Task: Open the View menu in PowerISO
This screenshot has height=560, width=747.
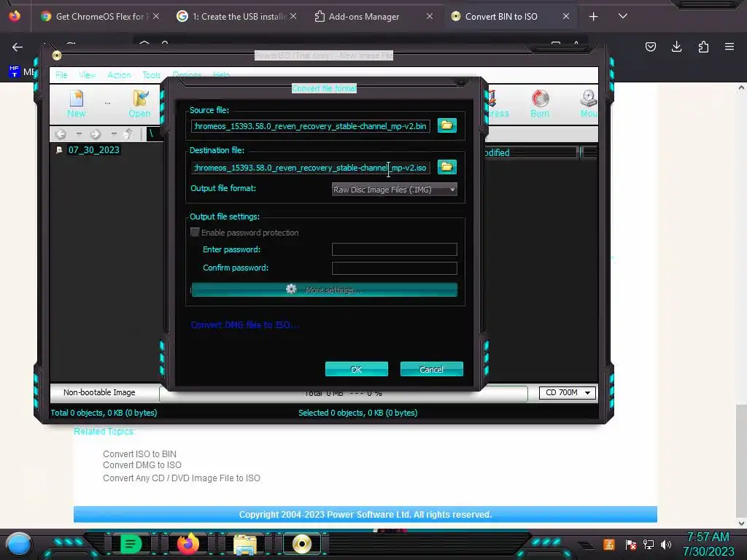Action: coord(88,75)
